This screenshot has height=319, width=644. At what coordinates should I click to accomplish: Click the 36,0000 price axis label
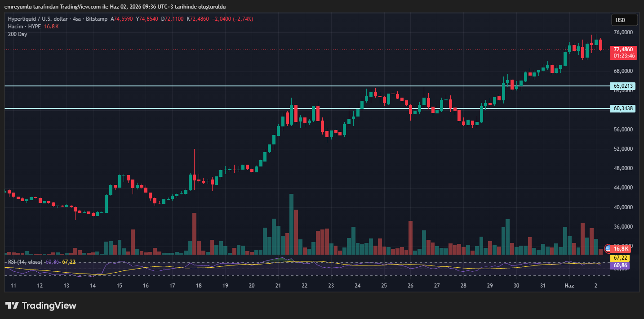tap(623, 227)
